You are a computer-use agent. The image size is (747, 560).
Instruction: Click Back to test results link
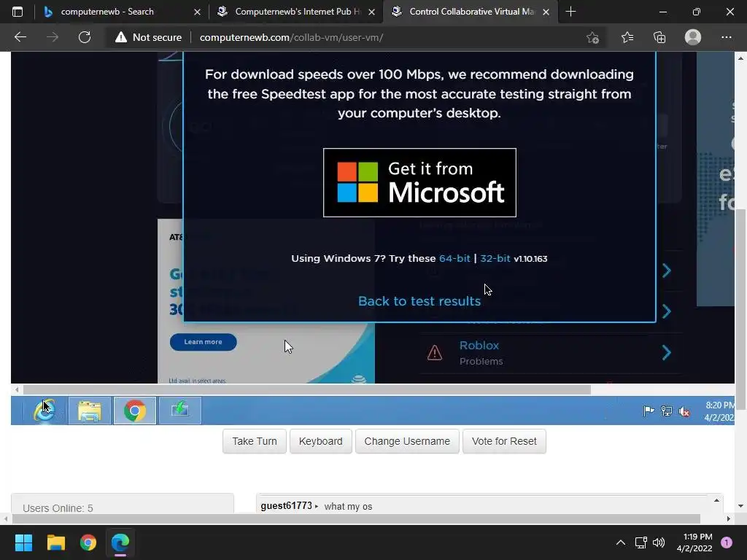[x=419, y=301]
